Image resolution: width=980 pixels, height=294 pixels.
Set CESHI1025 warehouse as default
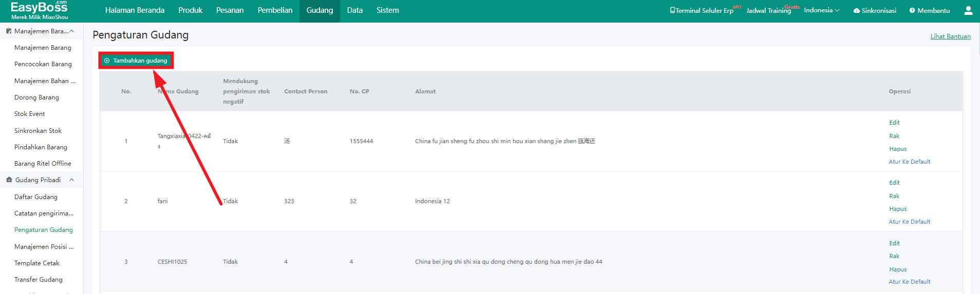coord(910,282)
